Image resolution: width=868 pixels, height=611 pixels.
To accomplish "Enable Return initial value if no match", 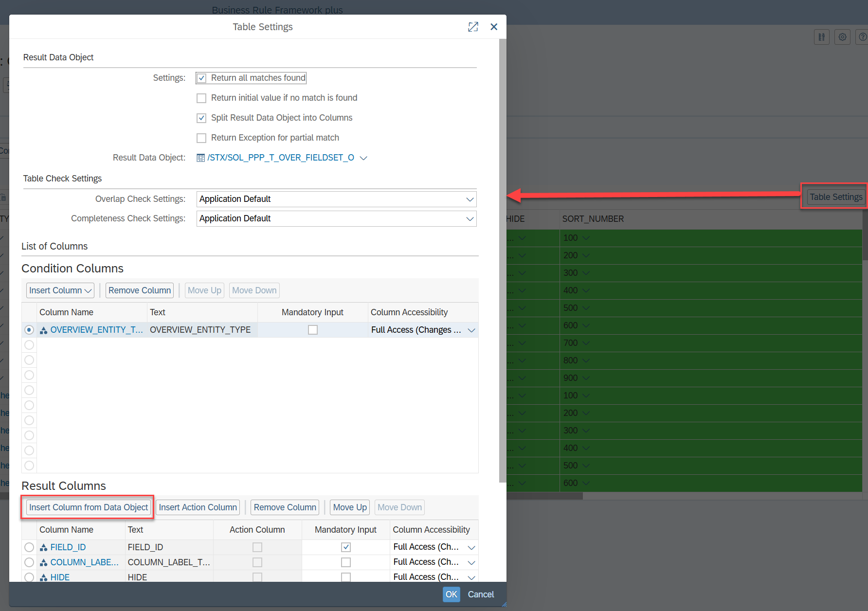I will (201, 98).
